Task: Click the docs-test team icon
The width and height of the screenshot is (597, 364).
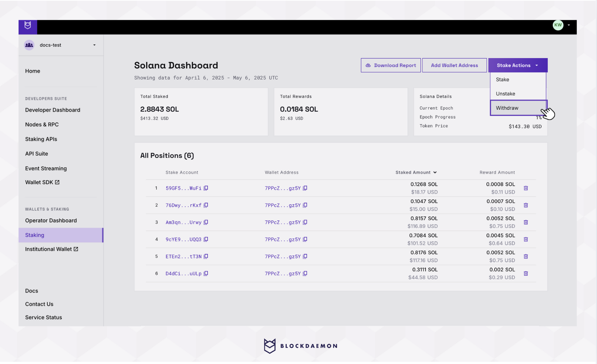Action: [29, 45]
